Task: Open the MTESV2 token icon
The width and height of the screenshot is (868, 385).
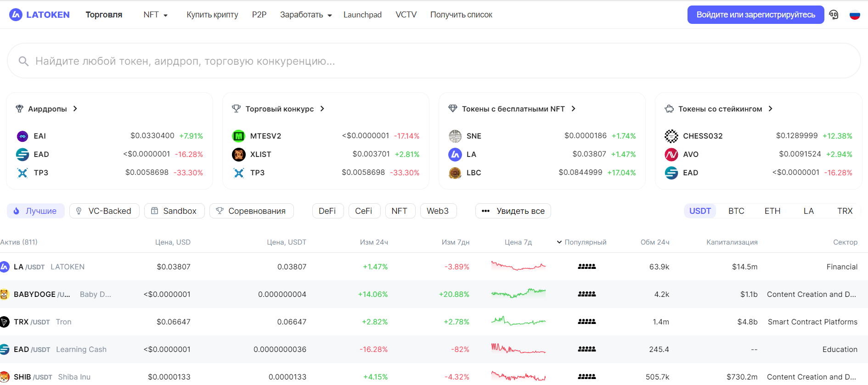Action: coord(239,136)
